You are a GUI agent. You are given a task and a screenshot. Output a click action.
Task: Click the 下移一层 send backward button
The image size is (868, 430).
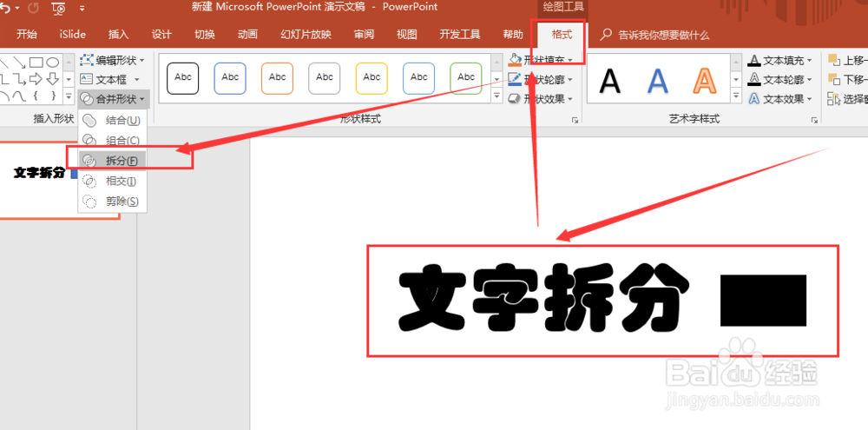tap(847, 79)
